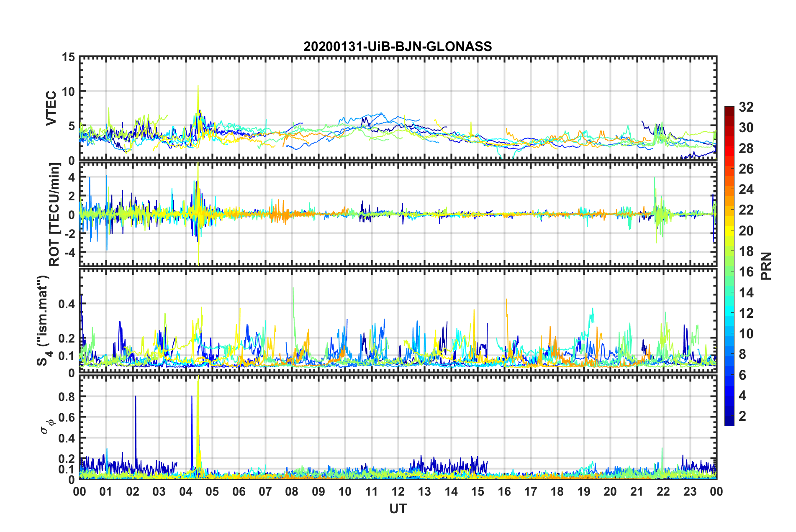Image resolution: width=796 pixels, height=532 pixels.
Task: Click the UT axis tick label 21
Action: 637,491
